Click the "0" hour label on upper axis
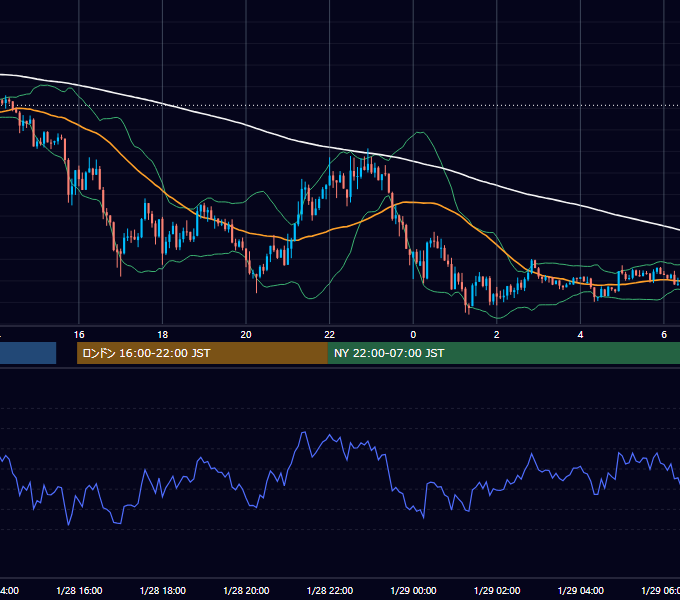 point(413,335)
